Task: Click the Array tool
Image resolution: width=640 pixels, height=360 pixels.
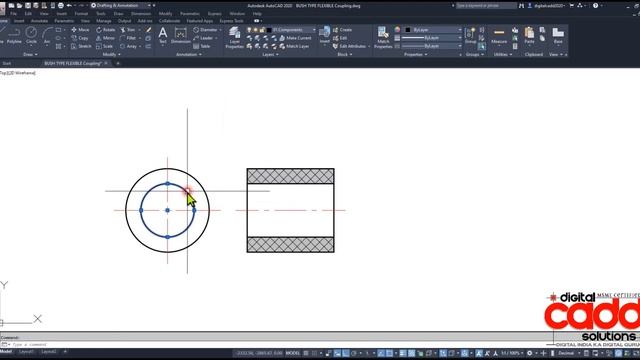Action: (x=128, y=46)
